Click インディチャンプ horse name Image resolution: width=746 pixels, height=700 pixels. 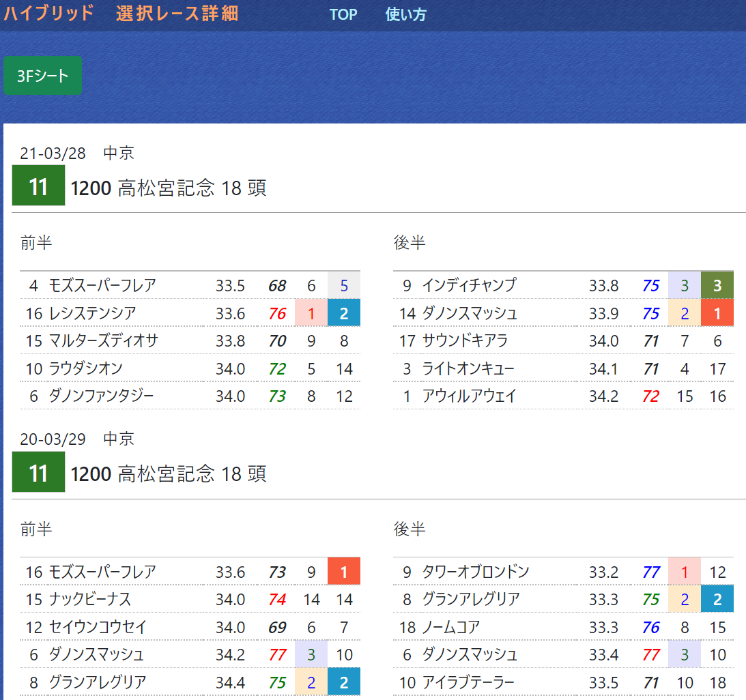(470, 285)
